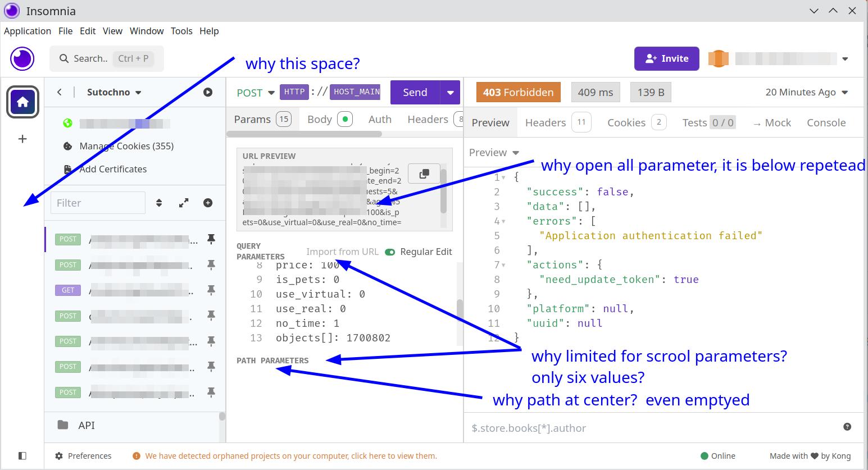Go back with the chevron beside Sutochno
The width and height of the screenshot is (868, 470).
click(x=60, y=92)
